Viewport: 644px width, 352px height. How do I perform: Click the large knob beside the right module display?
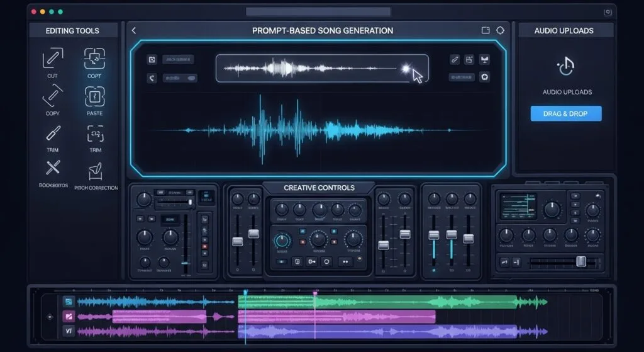coord(552,210)
